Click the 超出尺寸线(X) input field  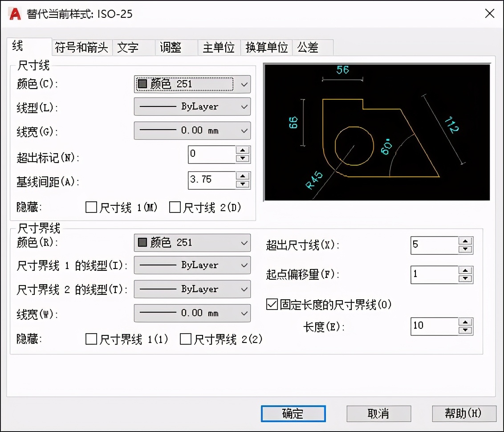click(435, 245)
